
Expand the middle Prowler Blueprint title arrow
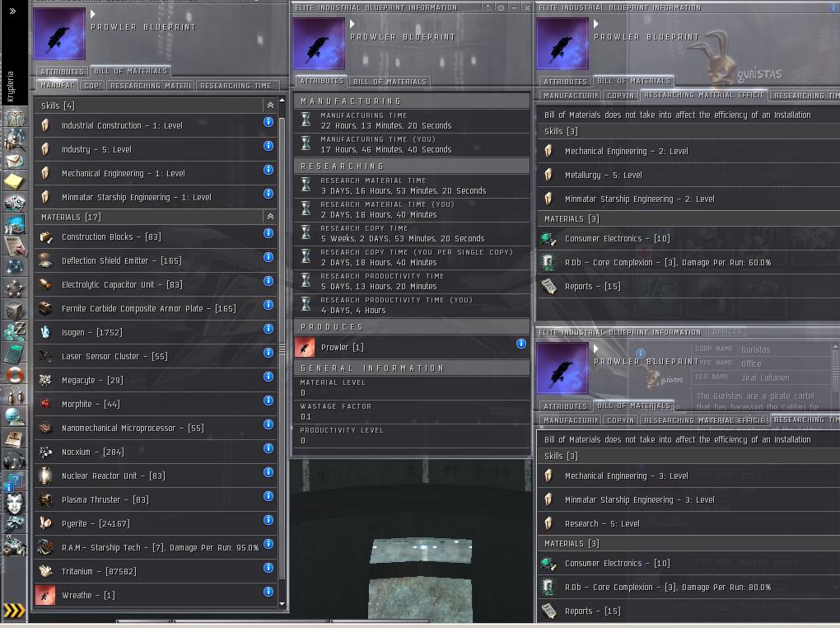pos(352,24)
